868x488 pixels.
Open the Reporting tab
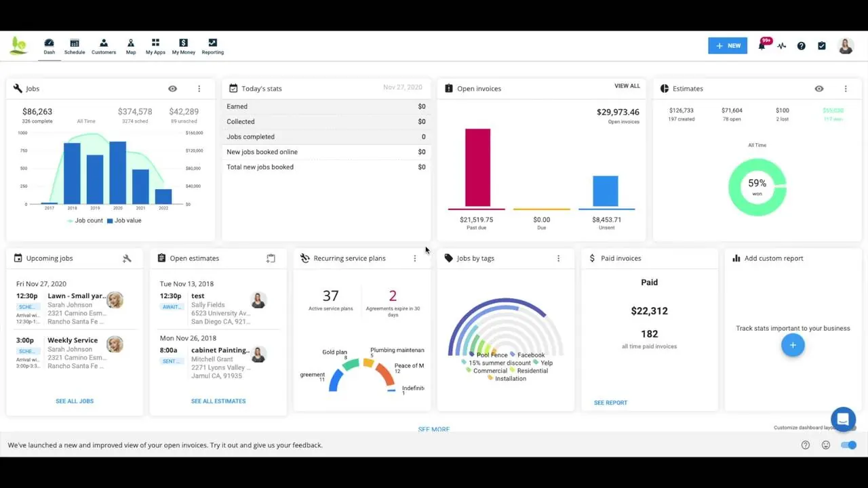pos(212,47)
